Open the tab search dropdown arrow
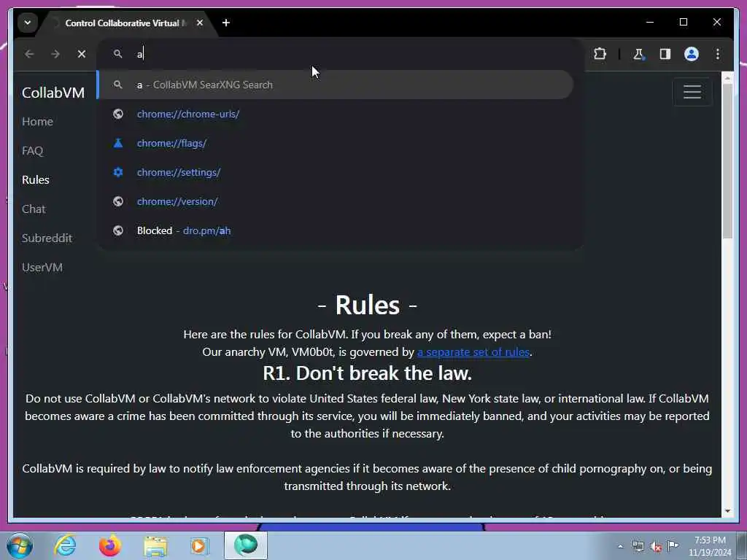Viewport: 747px width, 560px height. click(x=28, y=23)
